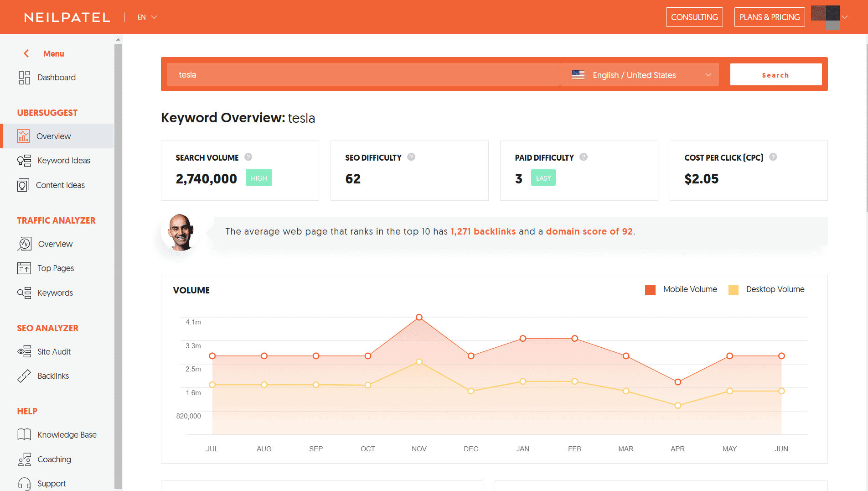Click the PLANS & PRICING button
The image size is (868, 491).
click(770, 17)
